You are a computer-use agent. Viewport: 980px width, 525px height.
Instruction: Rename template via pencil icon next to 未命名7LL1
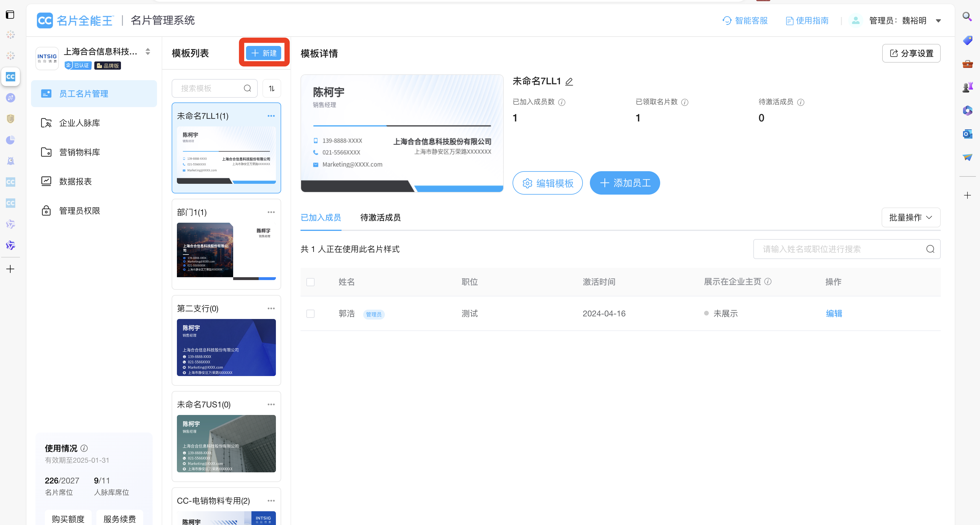569,81
